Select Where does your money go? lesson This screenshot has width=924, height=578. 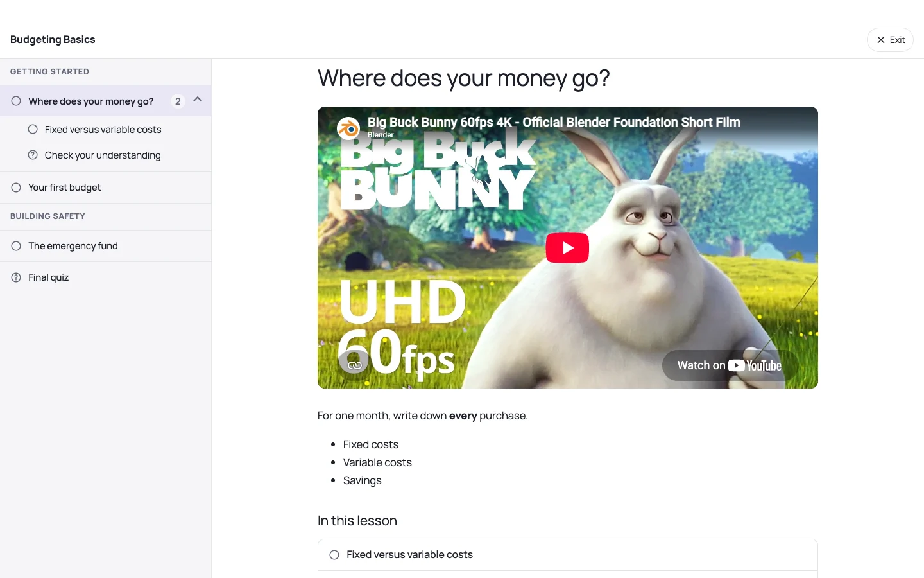pos(91,101)
